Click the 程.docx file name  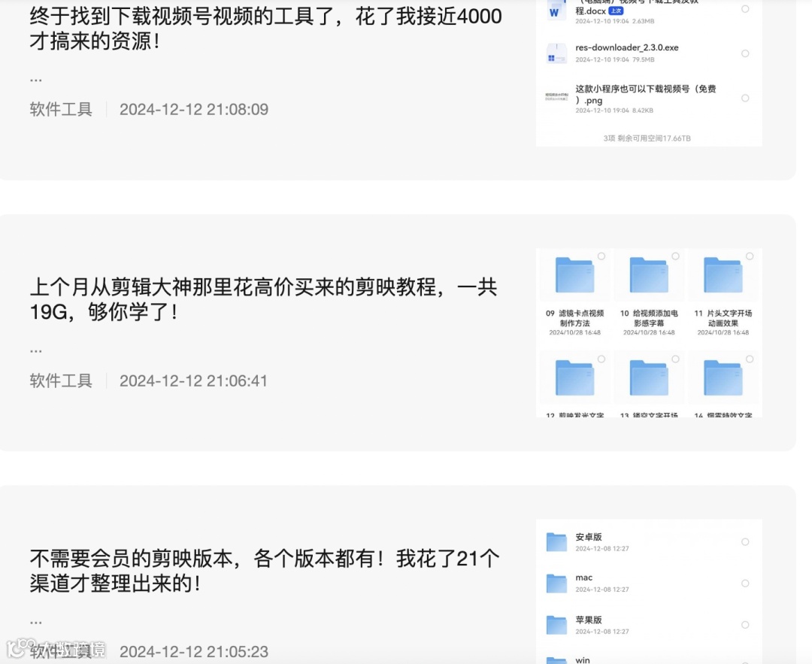click(x=590, y=11)
